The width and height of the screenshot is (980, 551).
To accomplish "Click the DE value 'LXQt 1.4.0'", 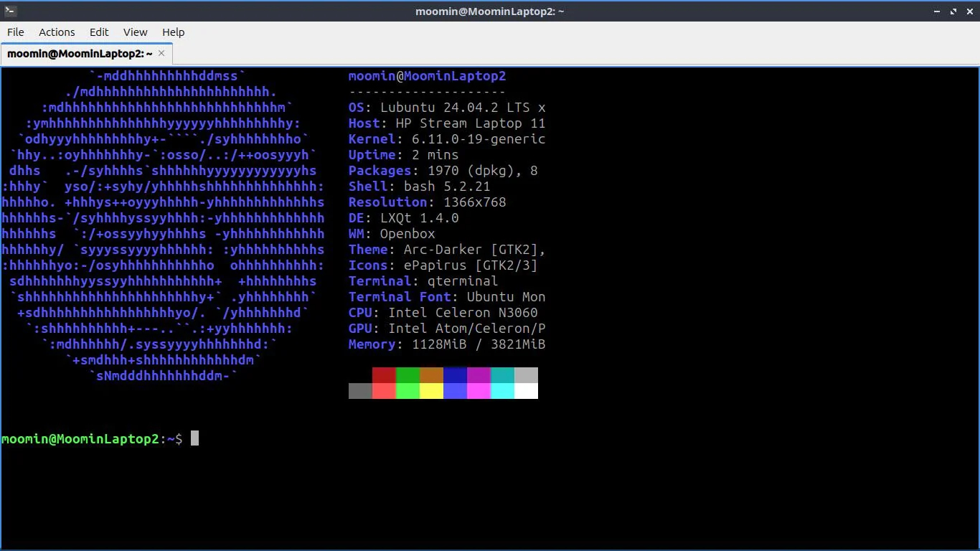I will pos(419,218).
